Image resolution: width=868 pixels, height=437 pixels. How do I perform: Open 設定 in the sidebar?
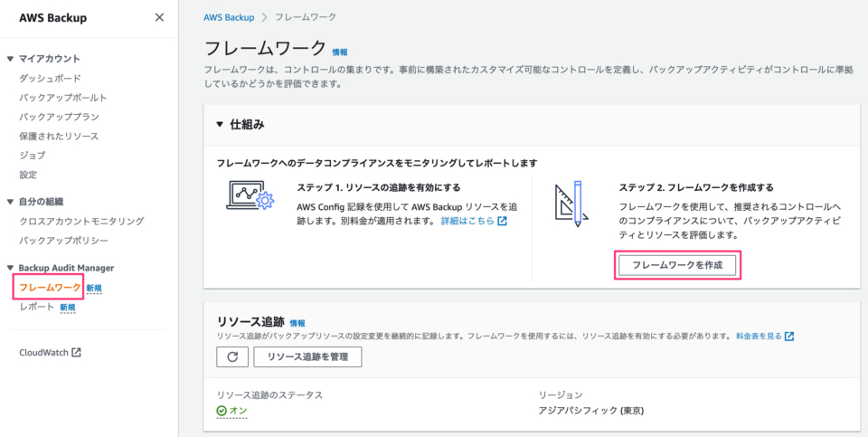[x=28, y=175]
